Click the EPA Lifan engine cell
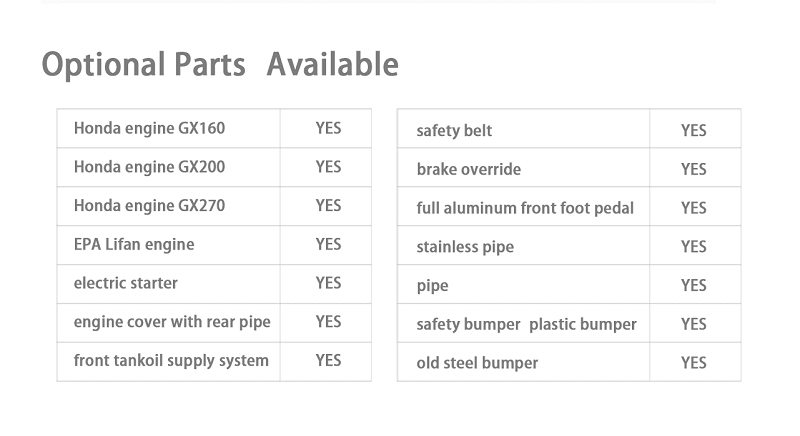This screenshot has width=800, height=436. (x=134, y=244)
